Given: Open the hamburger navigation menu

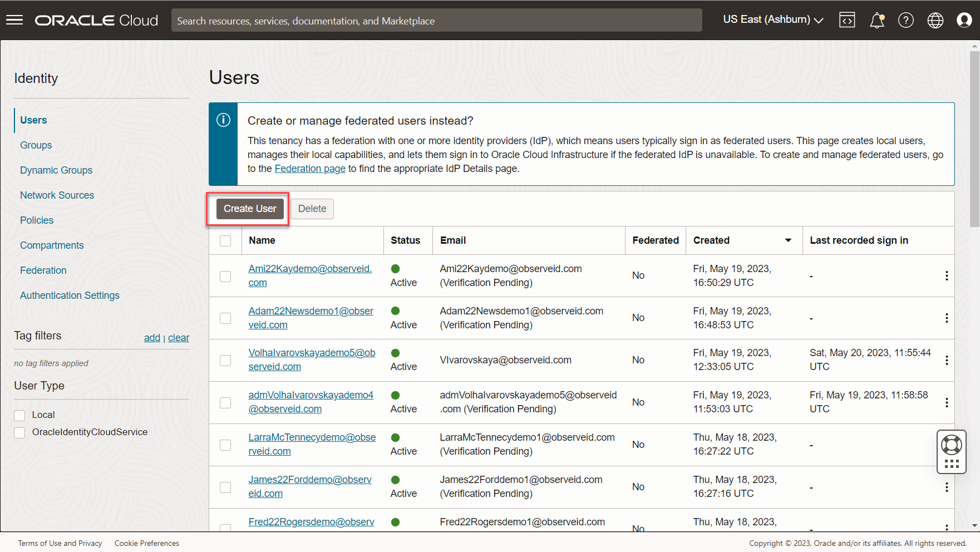Looking at the screenshot, I should 14,21.
